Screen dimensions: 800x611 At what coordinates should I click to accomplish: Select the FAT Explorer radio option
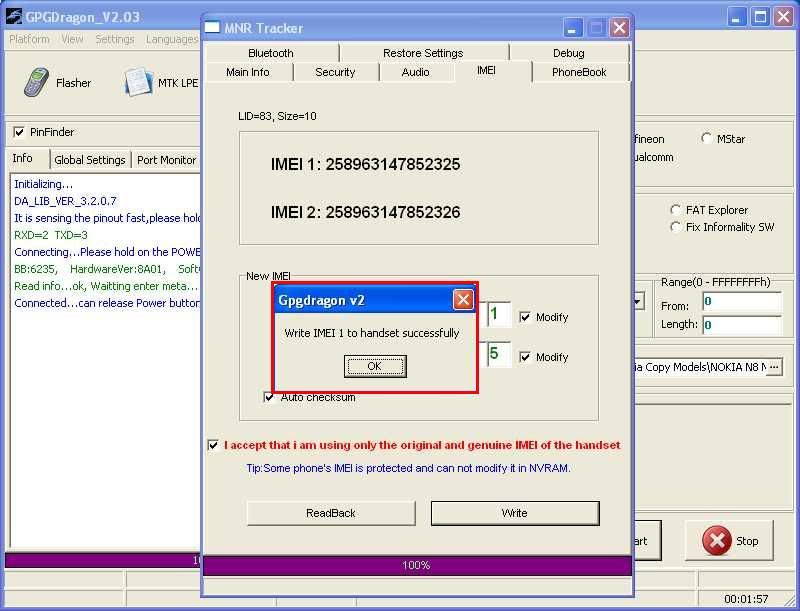tap(675, 210)
